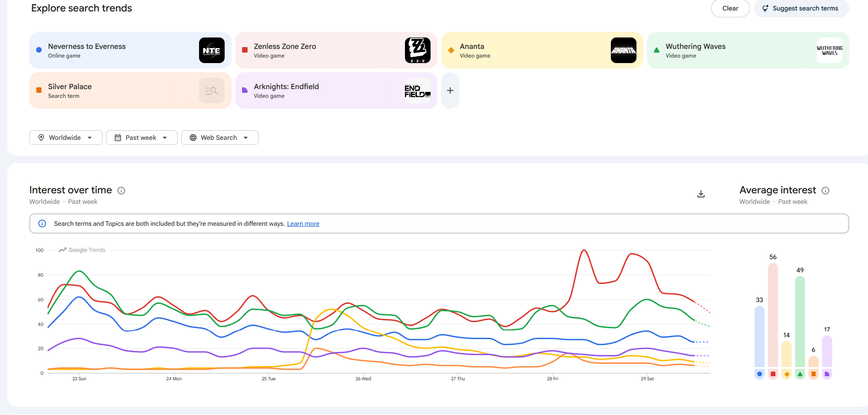Click the "27 Thu" axis label

tap(458, 378)
